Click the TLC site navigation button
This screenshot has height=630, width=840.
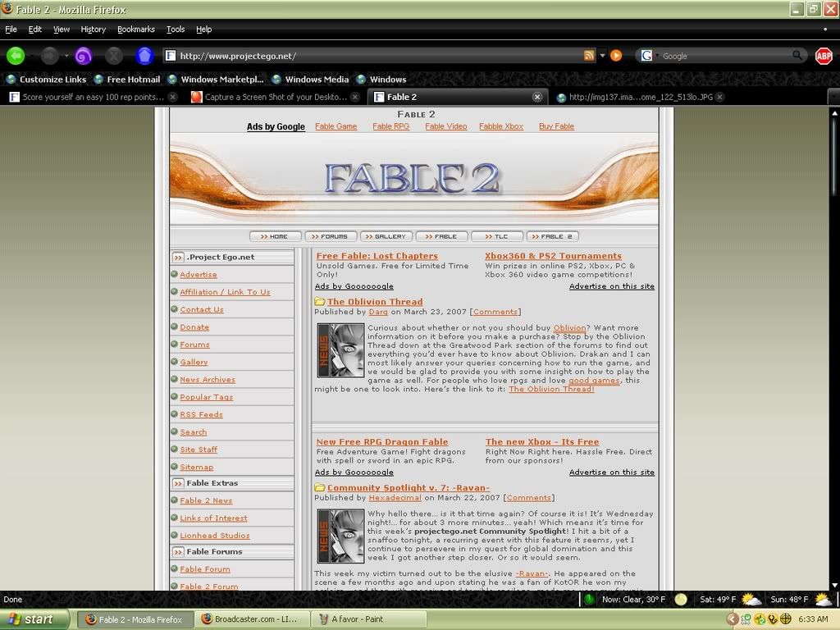coord(496,236)
